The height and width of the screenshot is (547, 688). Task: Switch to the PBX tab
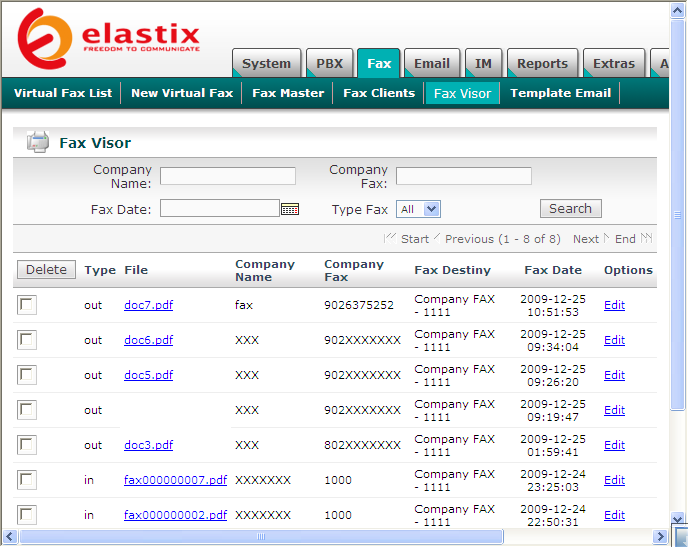pyautogui.click(x=329, y=64)
